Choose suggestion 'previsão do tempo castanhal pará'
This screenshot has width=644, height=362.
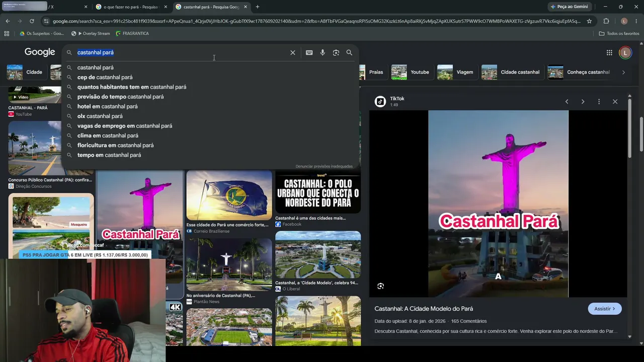(x=210, y=97)
